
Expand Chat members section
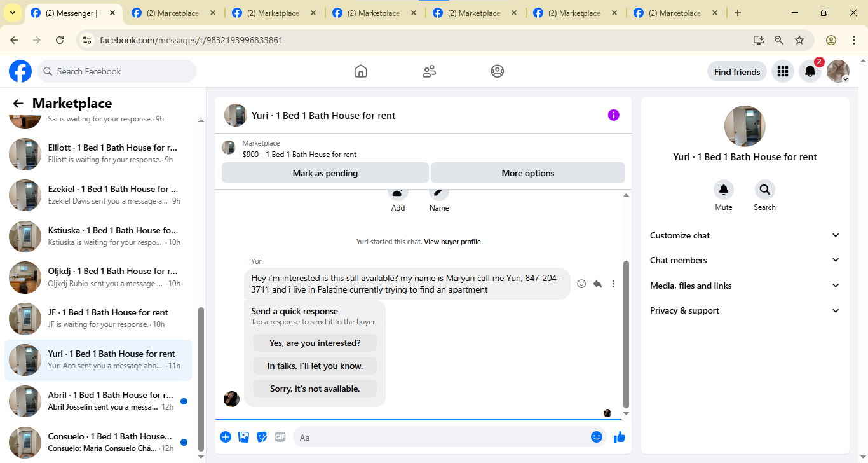coord(745,260)
